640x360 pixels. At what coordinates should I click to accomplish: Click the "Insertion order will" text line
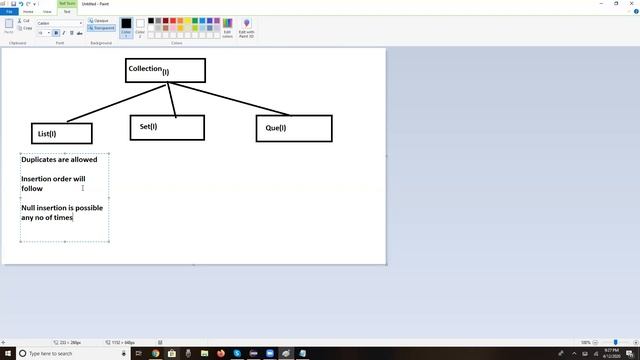point(53,179)
